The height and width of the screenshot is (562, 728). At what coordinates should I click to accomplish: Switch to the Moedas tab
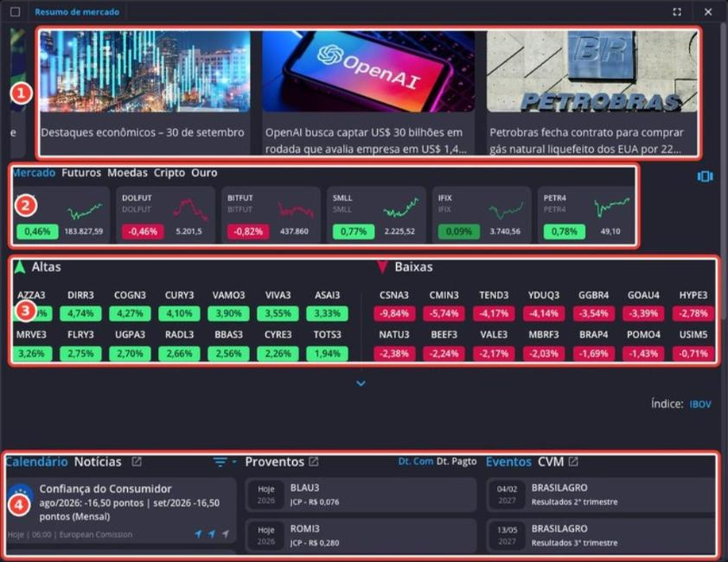point(128,173)
